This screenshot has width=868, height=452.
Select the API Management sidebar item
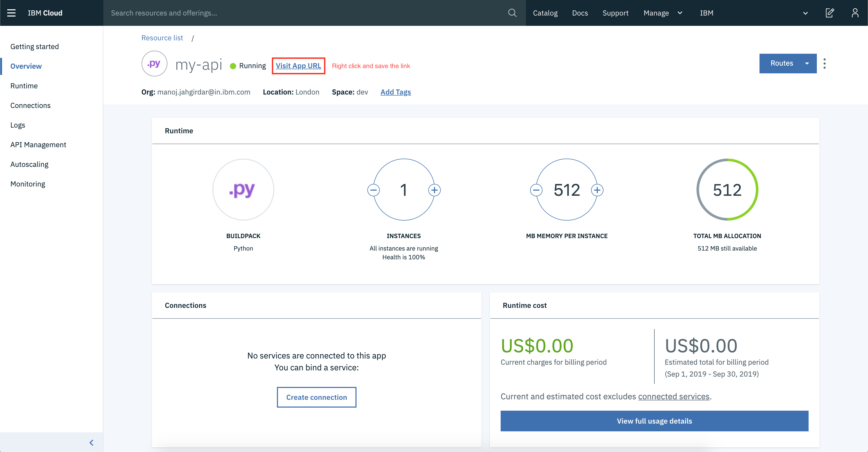click(x=38, y=144)
